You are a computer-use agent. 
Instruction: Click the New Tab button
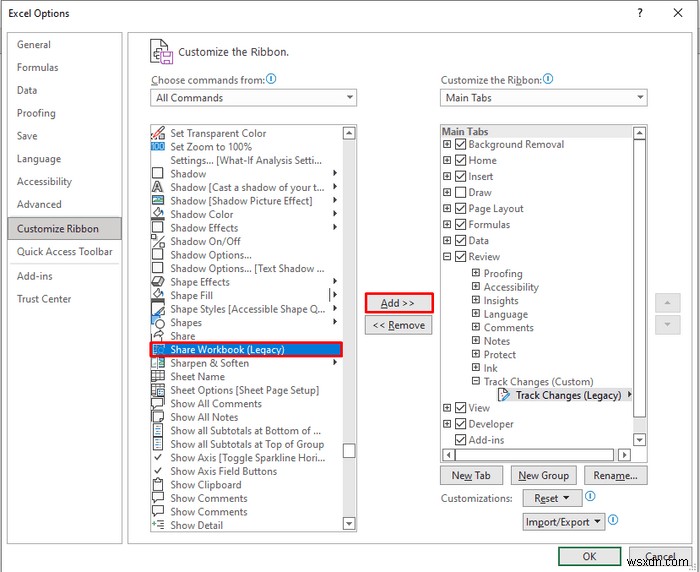471,476
